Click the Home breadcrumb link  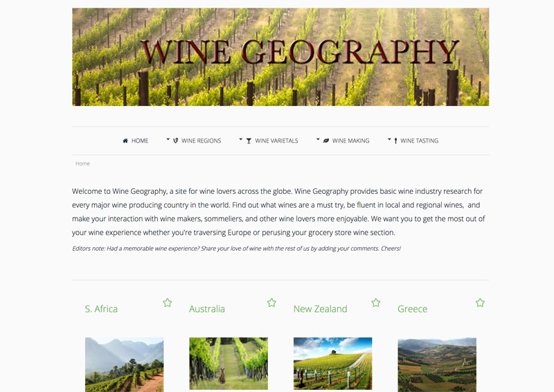pos(82,163)
